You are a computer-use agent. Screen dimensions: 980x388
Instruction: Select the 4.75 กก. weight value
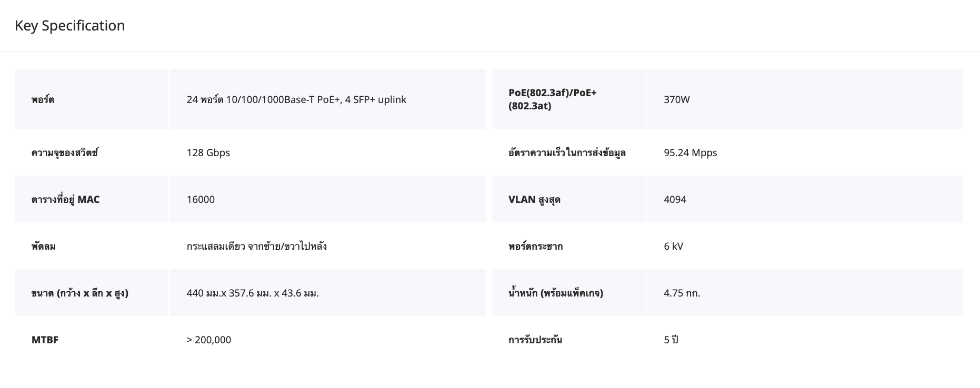point(682,293)
